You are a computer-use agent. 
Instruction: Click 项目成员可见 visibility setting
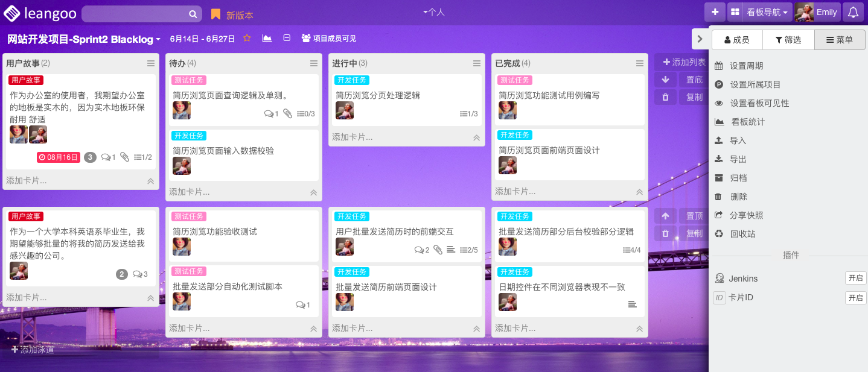point(329,38)
